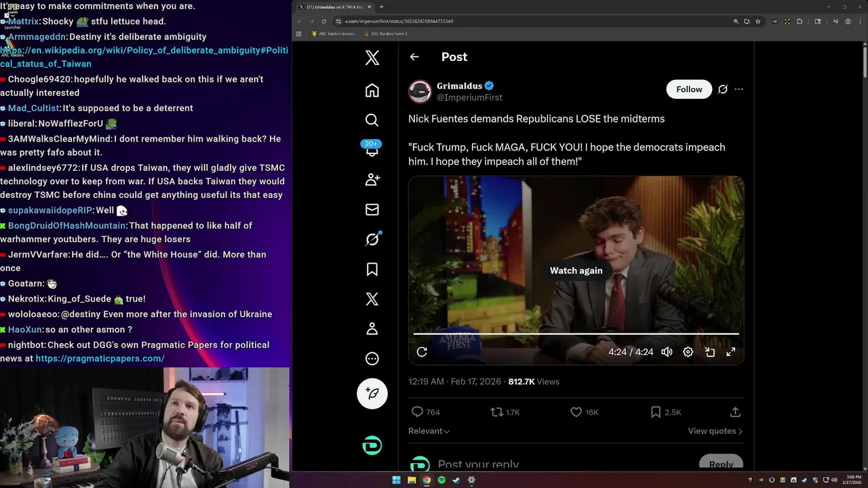Open File Explorer from taskbar

coord(412,480)
